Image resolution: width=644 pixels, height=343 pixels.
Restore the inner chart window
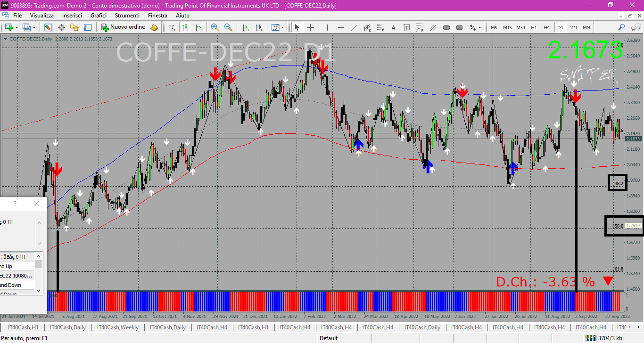[630, 16]
